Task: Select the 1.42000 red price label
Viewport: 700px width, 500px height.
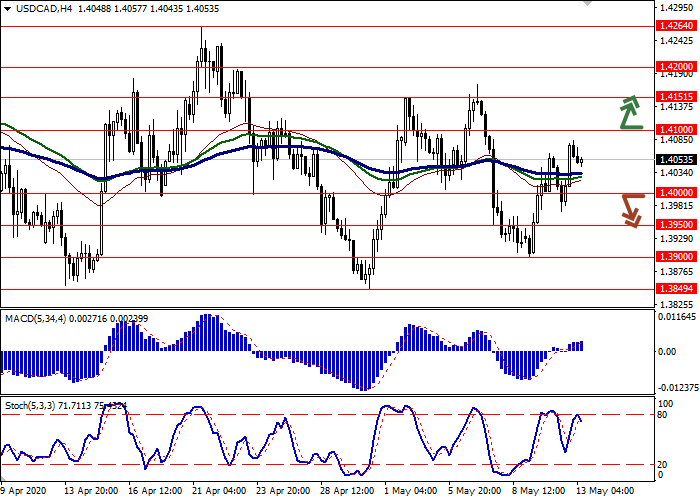Action: coord(676,67)
